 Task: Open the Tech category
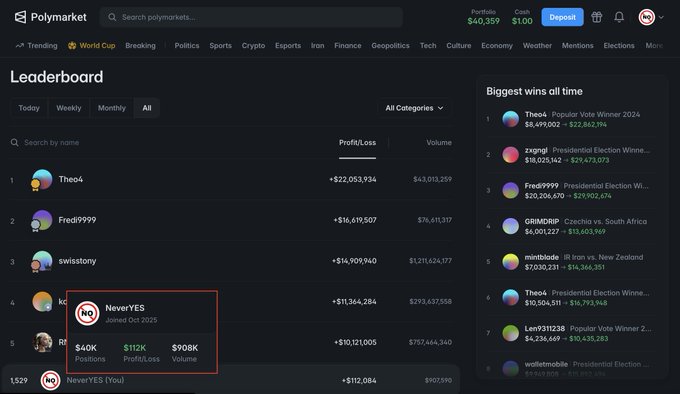tap(428, 46)
